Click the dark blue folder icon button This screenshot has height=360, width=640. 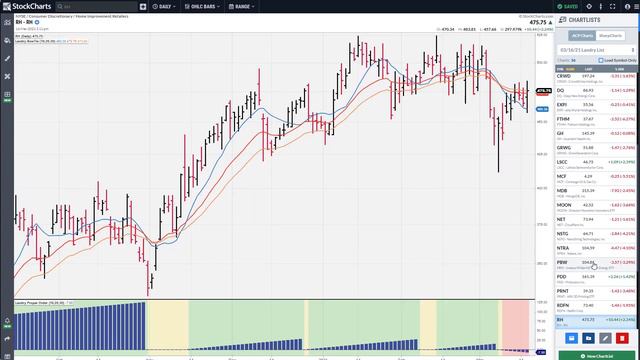click(x=588, y=338)
